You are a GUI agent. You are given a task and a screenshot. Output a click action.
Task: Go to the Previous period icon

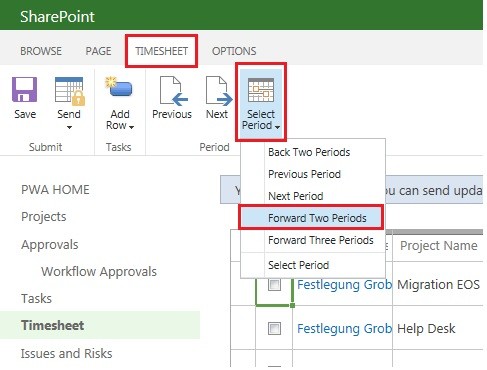[173, 91]
